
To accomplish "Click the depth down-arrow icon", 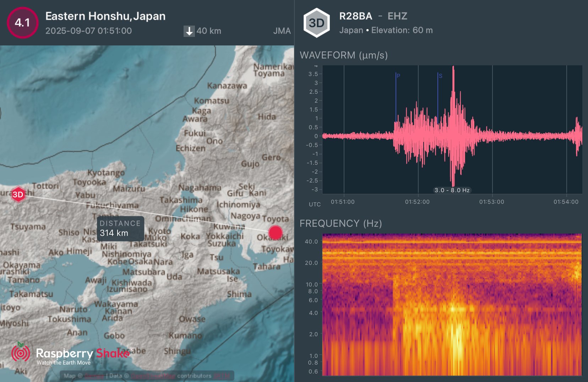I will coord(189,31).
